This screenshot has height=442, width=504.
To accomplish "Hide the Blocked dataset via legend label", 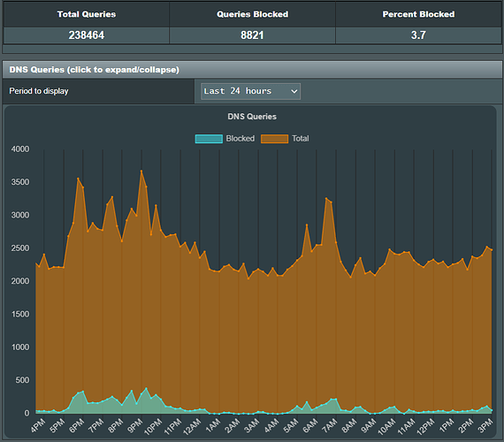I will coord(241,139).
